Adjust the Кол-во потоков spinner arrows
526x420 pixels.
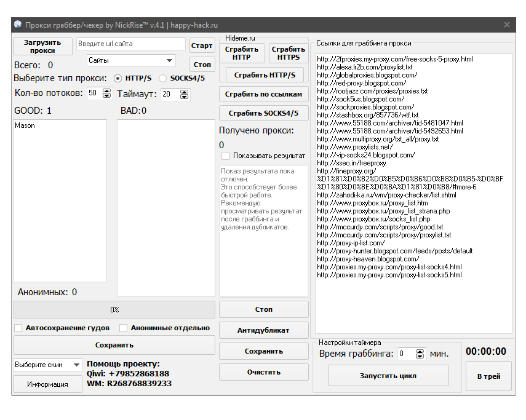pos(106,93)
